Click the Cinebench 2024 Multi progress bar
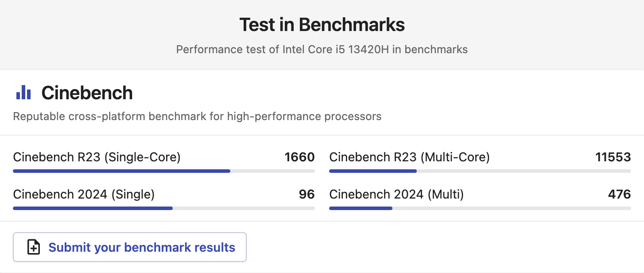This screenshot has width=644, height=273. point(480,208)
